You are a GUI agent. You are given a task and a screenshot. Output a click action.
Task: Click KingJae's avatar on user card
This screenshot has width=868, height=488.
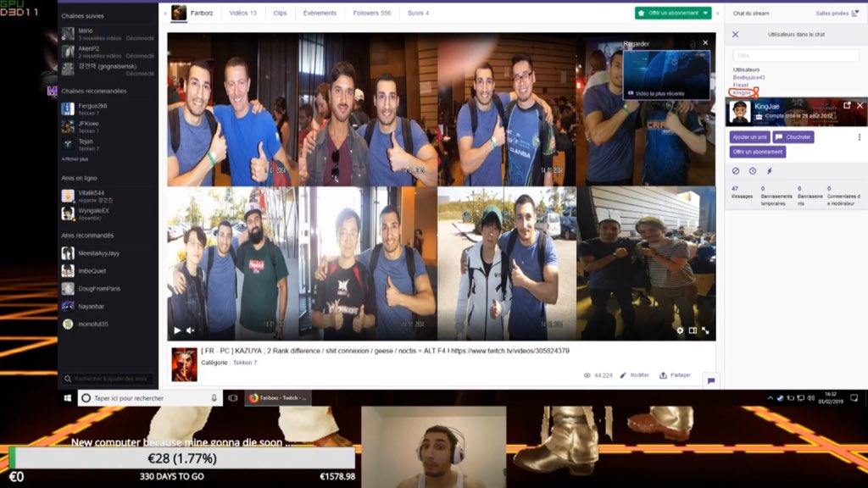[x=740, y=113]
